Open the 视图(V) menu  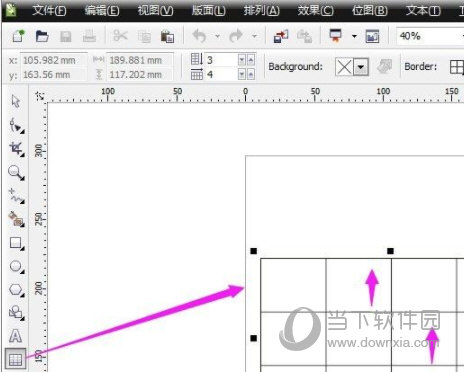tap(155, 11)
